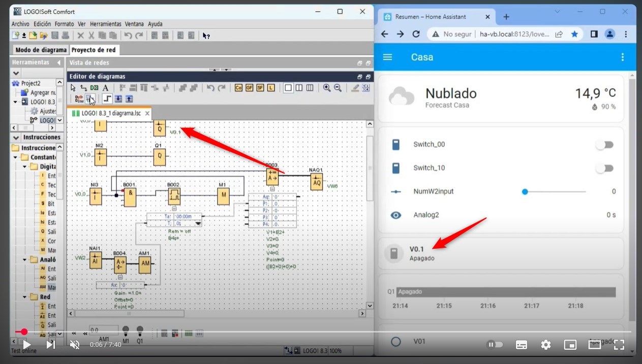Collapse parameter box under B003 block
The image size is (642, 364).
pyautogui.click(x=272, y=189)
